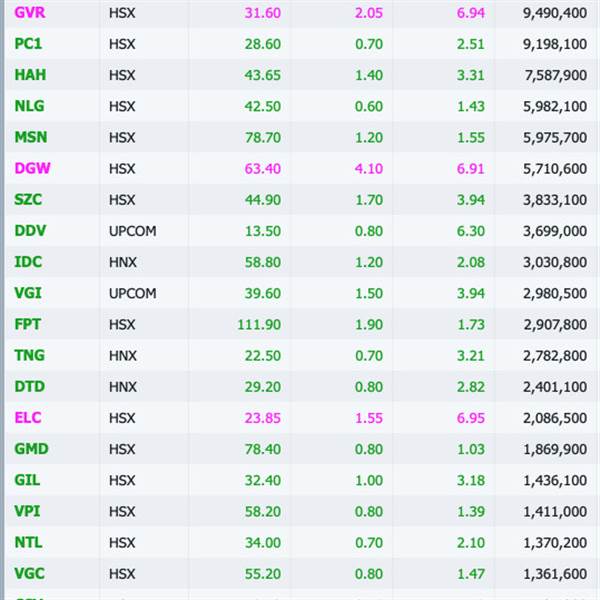Click FPT price cell 111.90
Image resolution: width=600 pixels, height=600 pixels.
pyautogui.click(x=259, y=325)
